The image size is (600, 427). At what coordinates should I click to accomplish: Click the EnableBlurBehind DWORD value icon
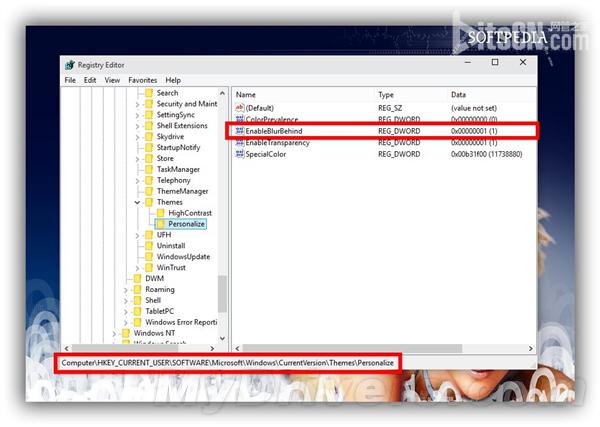240,131
